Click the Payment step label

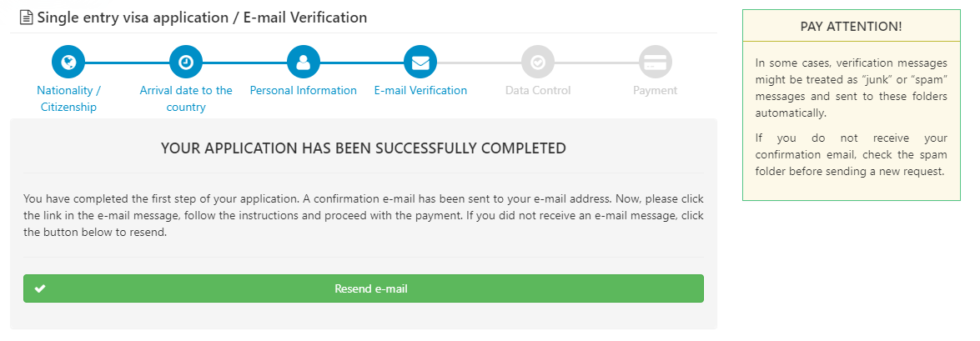point(656,90)
